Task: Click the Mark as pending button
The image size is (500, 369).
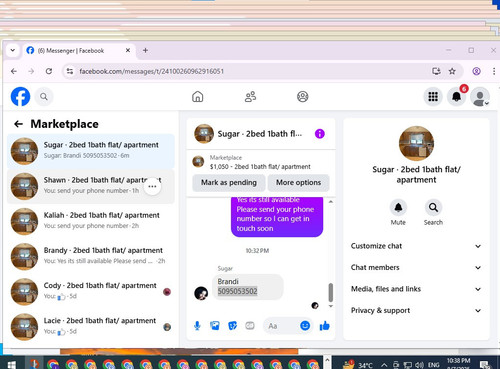Action: pyautogui.click(x=229, y=183)
